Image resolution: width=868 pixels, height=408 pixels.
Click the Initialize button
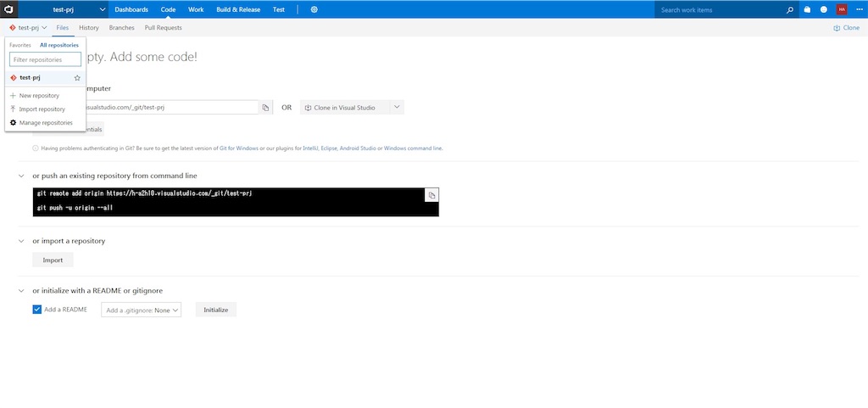coord(216,310)
